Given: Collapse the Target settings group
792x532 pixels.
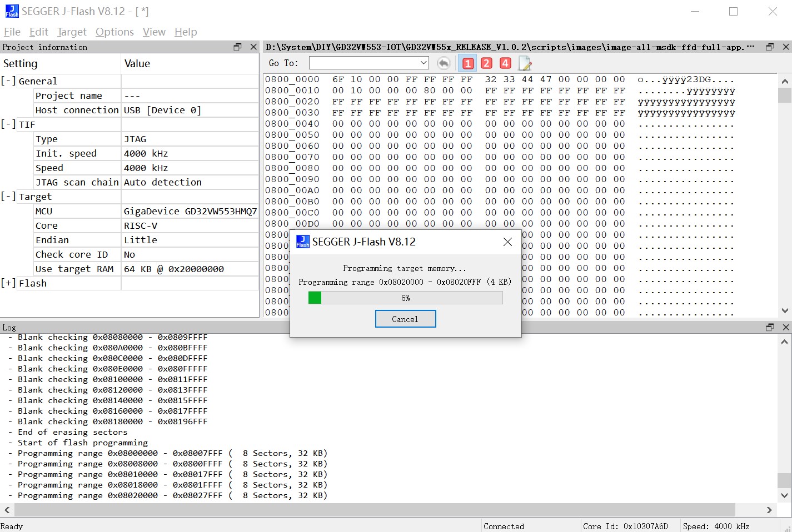Looking at the screenshot, I should 8,197.
